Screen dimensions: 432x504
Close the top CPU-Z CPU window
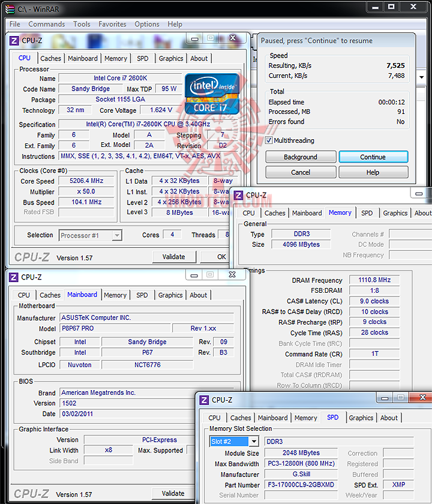[233, 38]
